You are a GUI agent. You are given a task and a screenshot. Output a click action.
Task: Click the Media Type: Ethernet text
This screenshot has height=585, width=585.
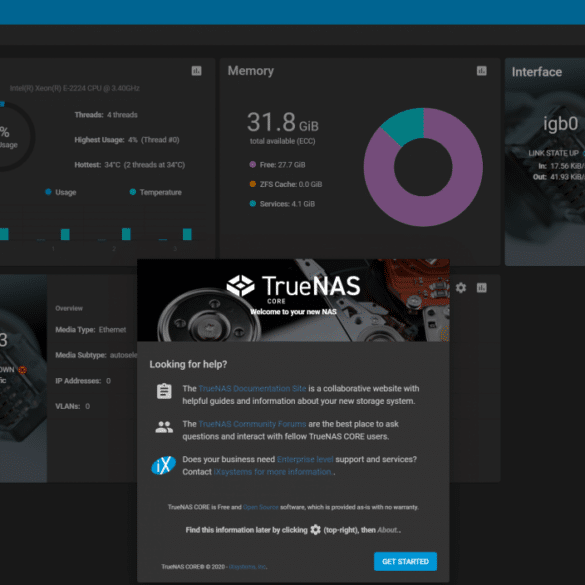pos(91,330)
